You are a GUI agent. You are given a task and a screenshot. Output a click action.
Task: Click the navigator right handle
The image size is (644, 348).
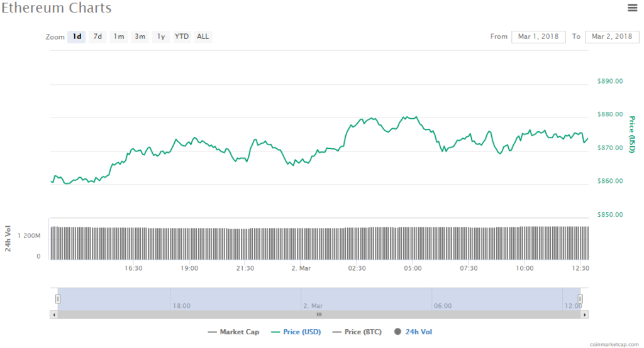pos(580,298)
